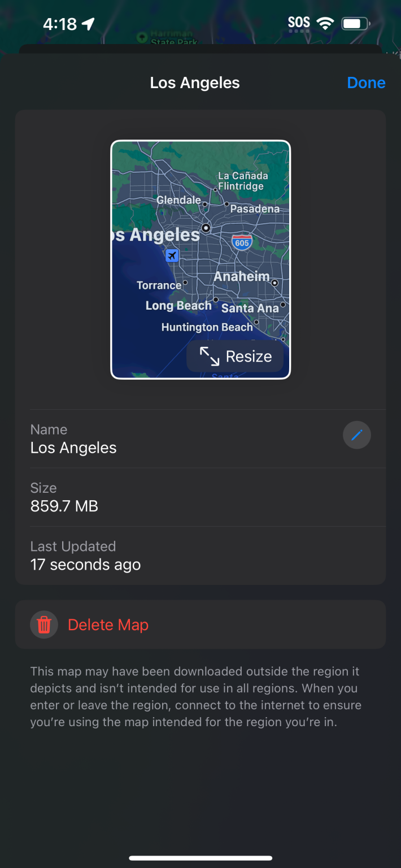Tap the Resize button on the map preview
401x868 pixels.
(235, 357)
